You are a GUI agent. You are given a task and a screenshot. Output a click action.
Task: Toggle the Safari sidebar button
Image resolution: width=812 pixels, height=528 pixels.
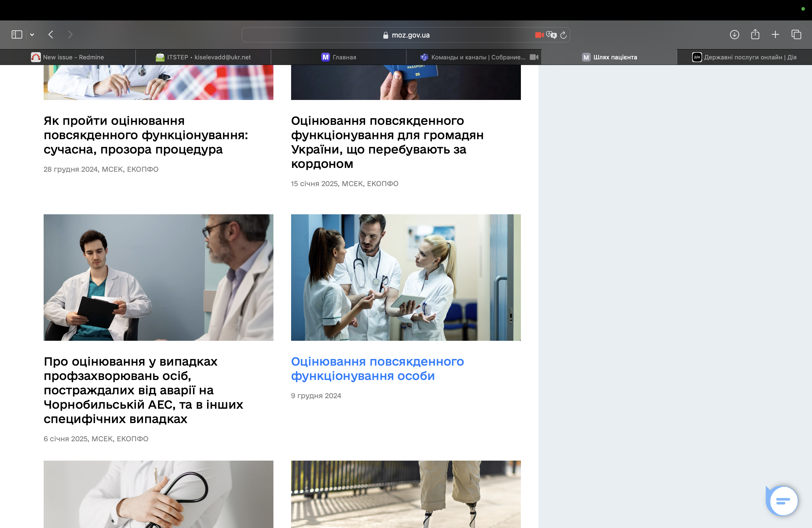(x=17, y=35)
